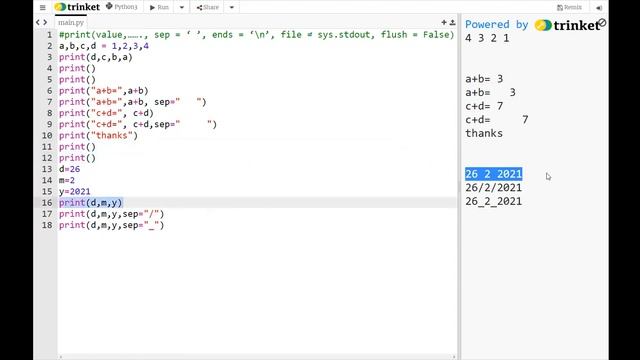
Task: Click code line a,b,c,d = 1,2,3,4
Action: click(x=104, y=46)
